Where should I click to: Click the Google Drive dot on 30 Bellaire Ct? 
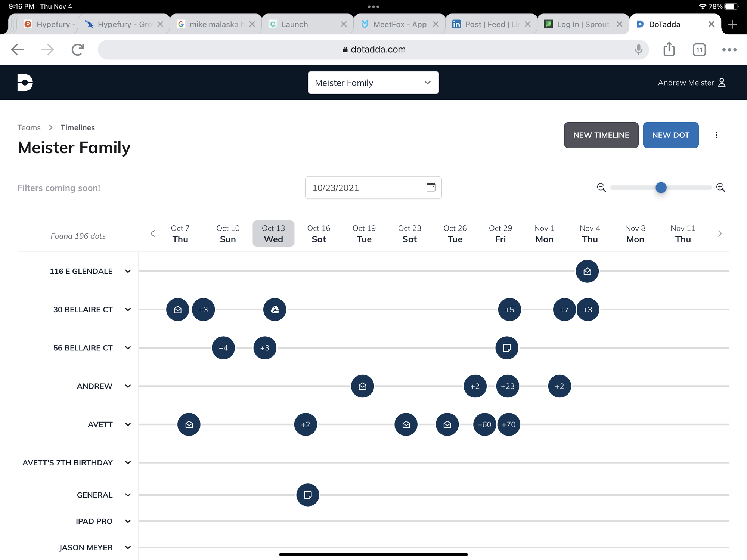pos(275,309)
